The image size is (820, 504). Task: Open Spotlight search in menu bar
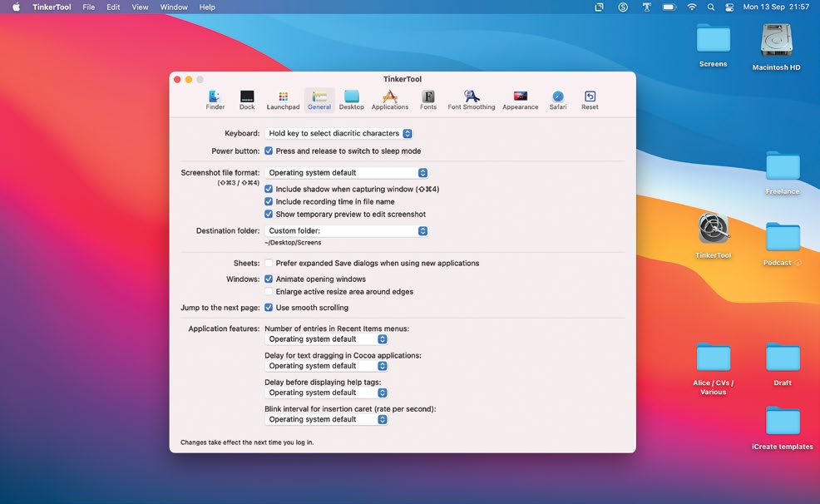pos(711,7)
